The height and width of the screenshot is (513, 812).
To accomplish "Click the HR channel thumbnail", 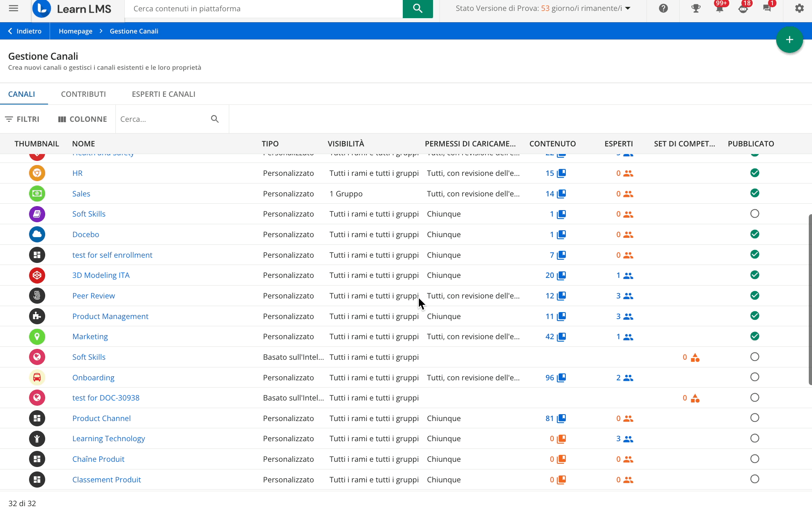I will click(x=37, y=173).
